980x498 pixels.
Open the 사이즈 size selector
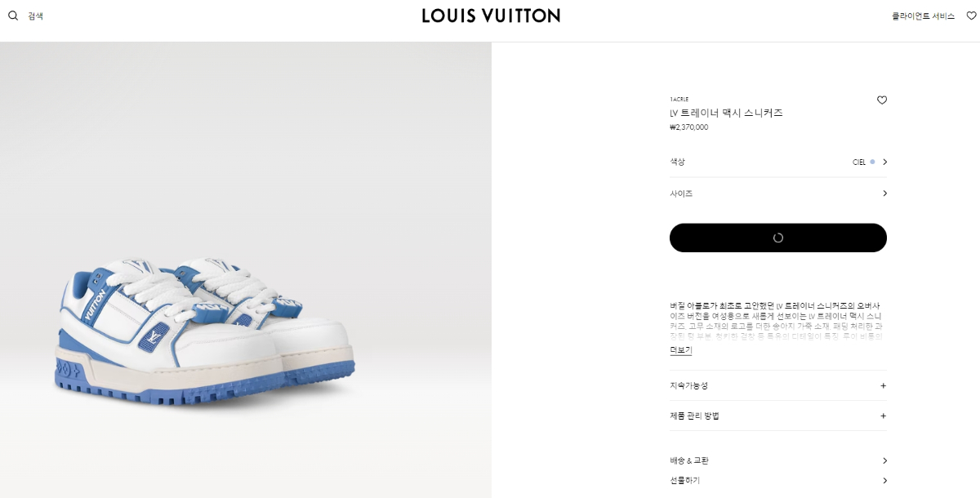(x=778, y=193)
